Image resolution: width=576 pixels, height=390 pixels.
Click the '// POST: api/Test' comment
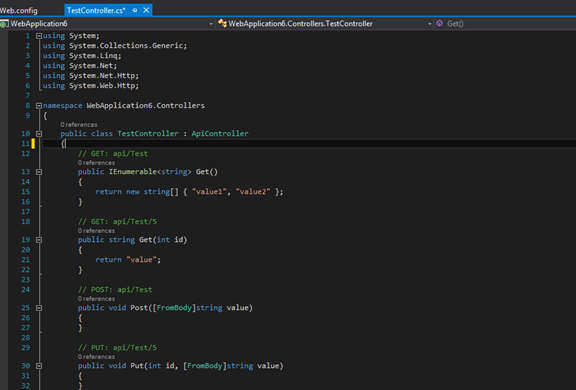[115, 290]
